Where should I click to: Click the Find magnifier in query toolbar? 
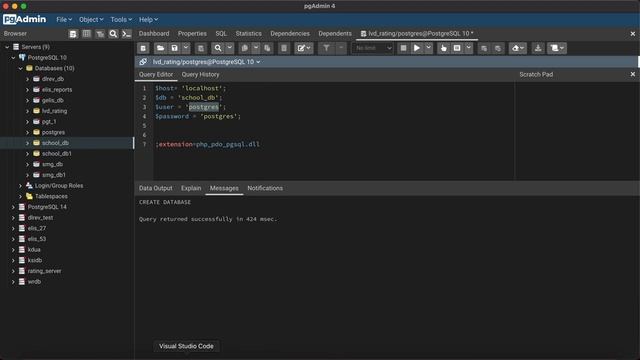[x=218, y=48]
